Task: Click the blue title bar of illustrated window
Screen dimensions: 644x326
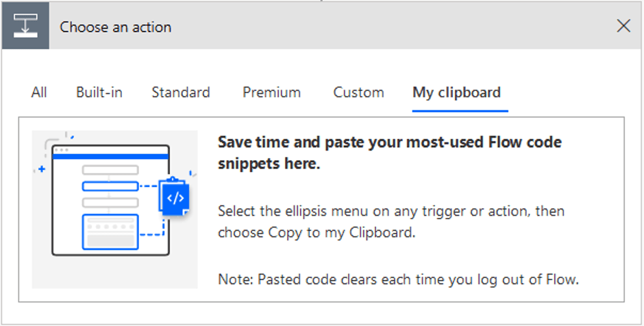Action: click(x=110, y=156)
